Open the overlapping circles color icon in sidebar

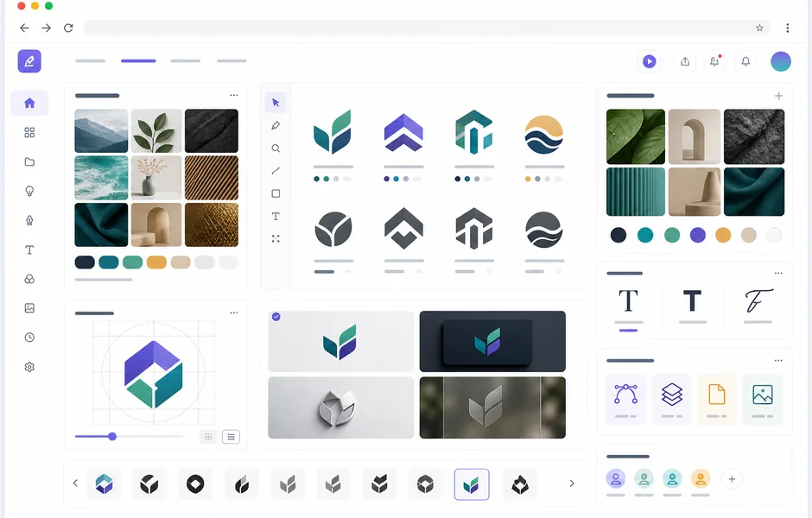tap(29, 279)
